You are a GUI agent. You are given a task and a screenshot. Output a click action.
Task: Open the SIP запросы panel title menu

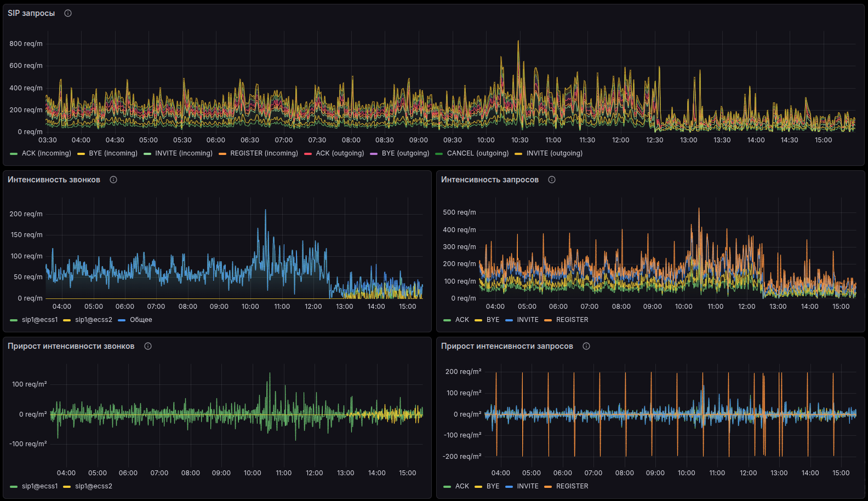tap(31, 13)
